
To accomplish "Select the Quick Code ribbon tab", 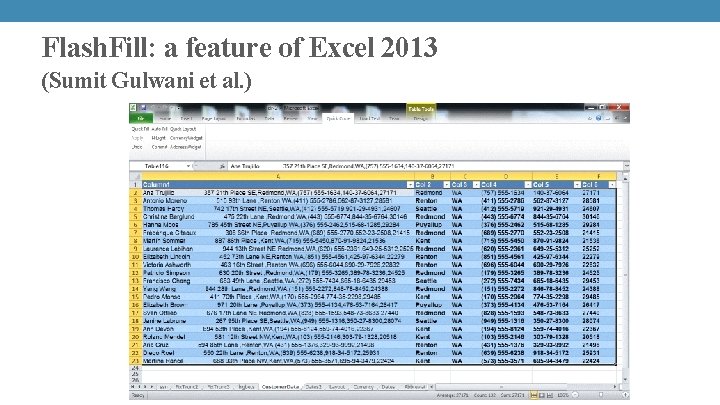I will click(338, 118).
